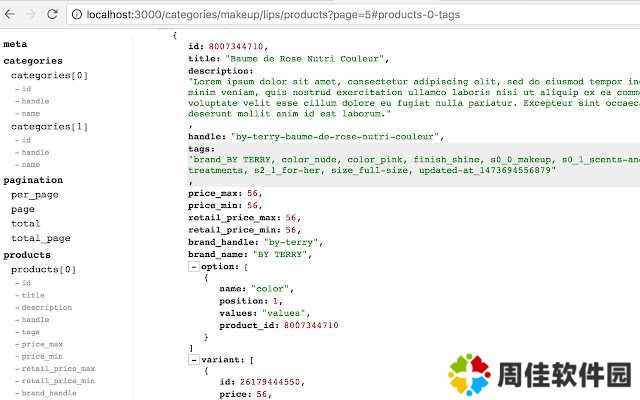
Task: Jump to meta section in sidebar
Action: 15,44
